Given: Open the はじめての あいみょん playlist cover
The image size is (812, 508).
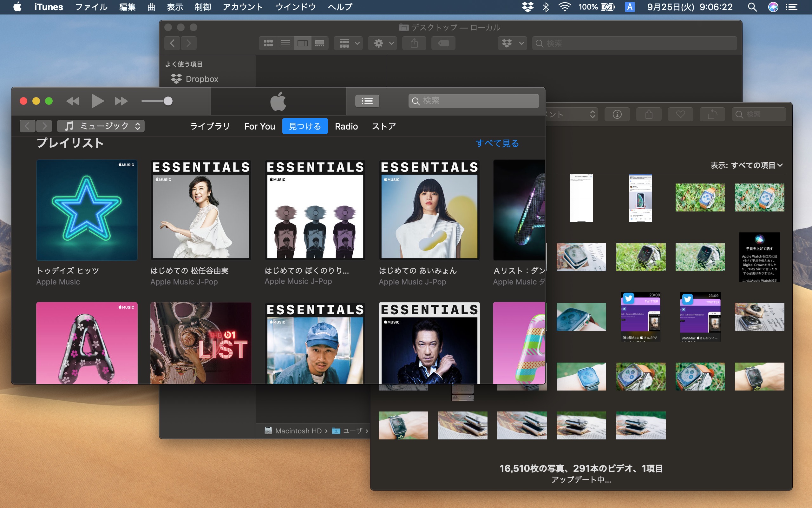Looking at the screenshot, I should (429, 210).
